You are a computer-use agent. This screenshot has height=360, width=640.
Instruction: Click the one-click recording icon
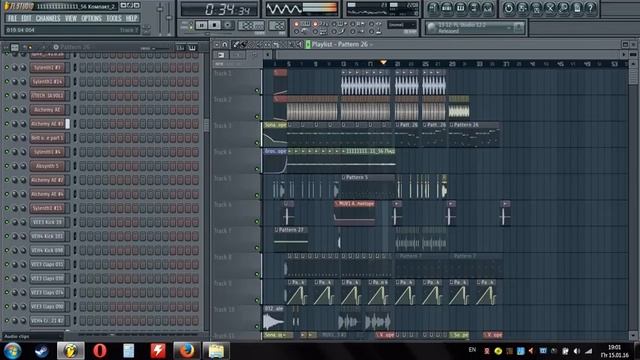coord(564,8)
